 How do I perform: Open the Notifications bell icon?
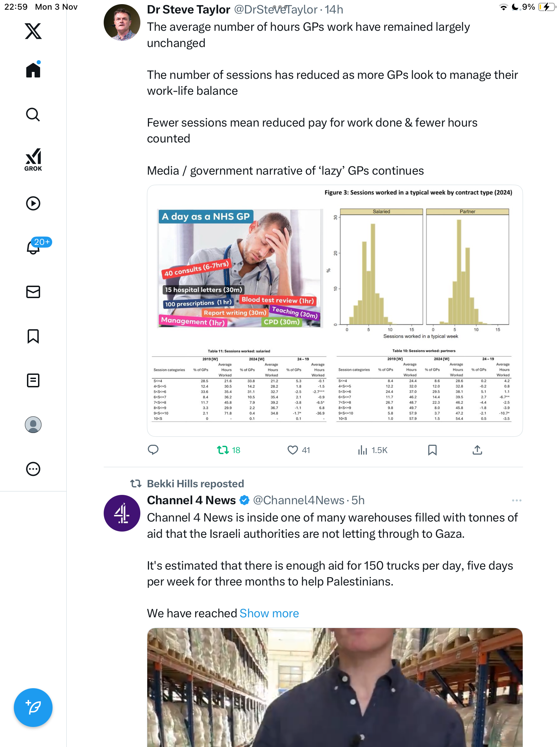[x=33, y=247]
